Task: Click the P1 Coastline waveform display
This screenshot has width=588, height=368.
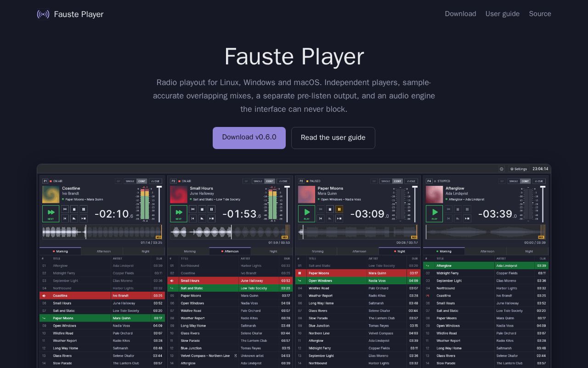Action: click(x=102, y=232)
